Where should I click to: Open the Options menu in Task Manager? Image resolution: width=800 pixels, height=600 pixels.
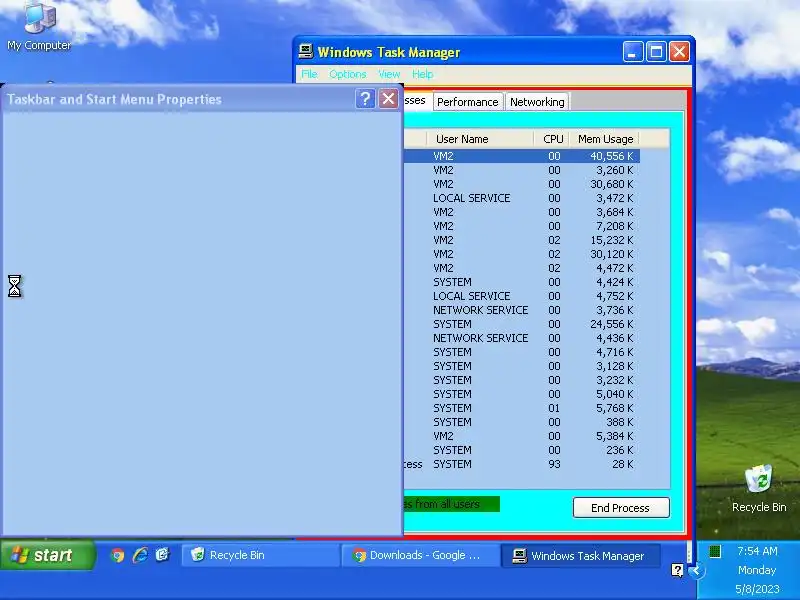tap(347, 74)
